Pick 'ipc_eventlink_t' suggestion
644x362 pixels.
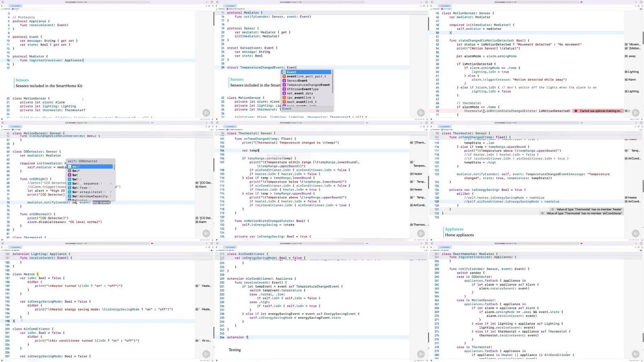point(306,97)
